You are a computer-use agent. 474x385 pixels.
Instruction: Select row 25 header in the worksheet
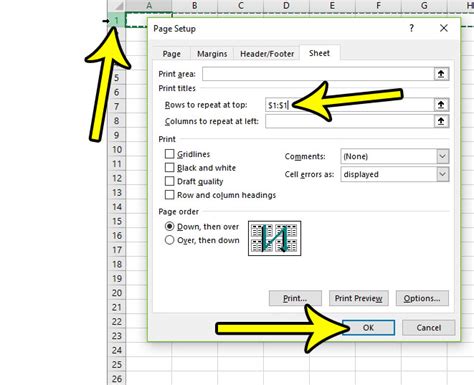(117, 364)
